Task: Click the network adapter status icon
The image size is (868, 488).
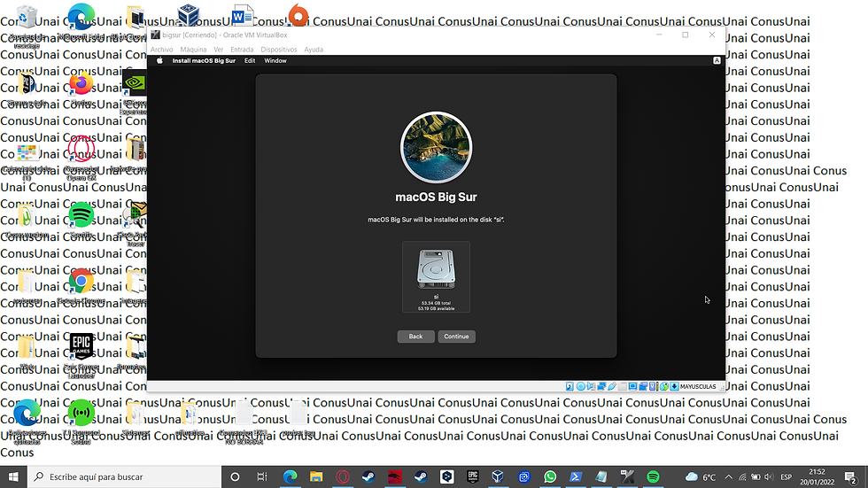Action: (x=601, y=386)
